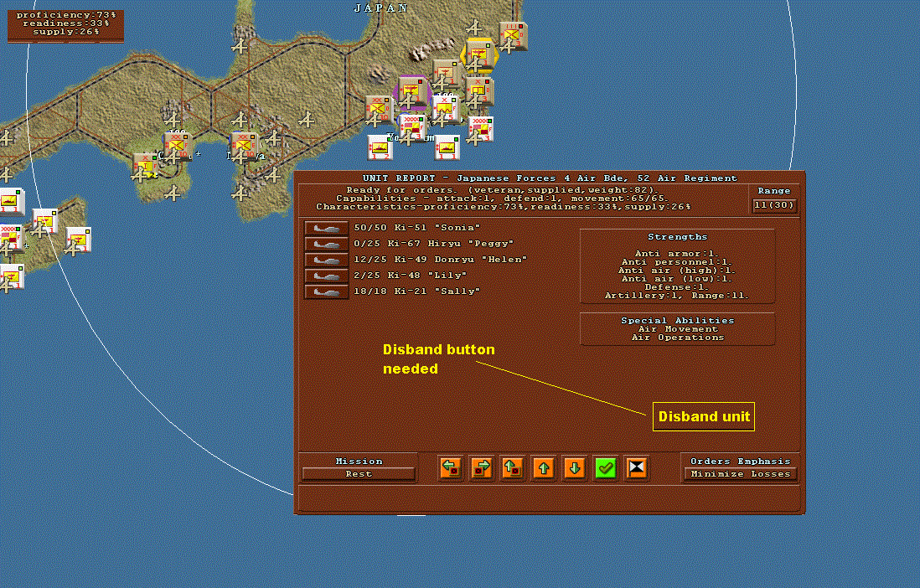Click the Capabilities attack/defend/movement line
This screenshot has height=588, width=920.
point(503,199)
